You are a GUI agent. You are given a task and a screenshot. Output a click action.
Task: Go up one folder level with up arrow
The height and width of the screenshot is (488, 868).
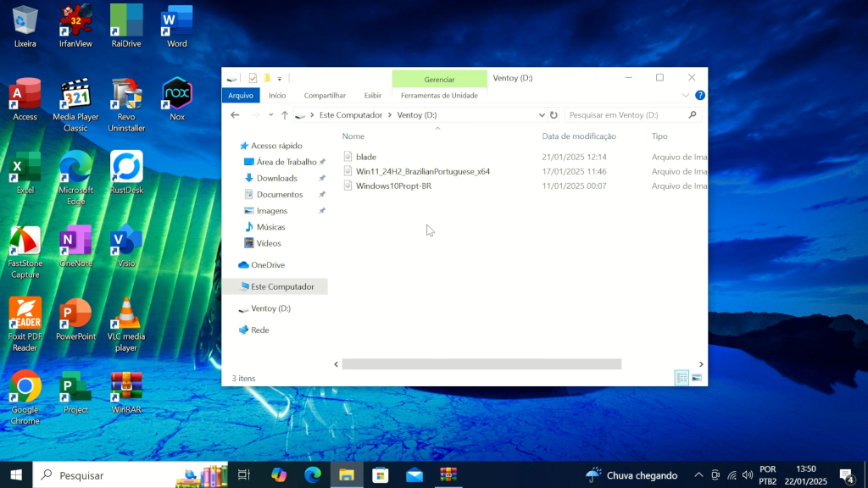coord(285,115)
